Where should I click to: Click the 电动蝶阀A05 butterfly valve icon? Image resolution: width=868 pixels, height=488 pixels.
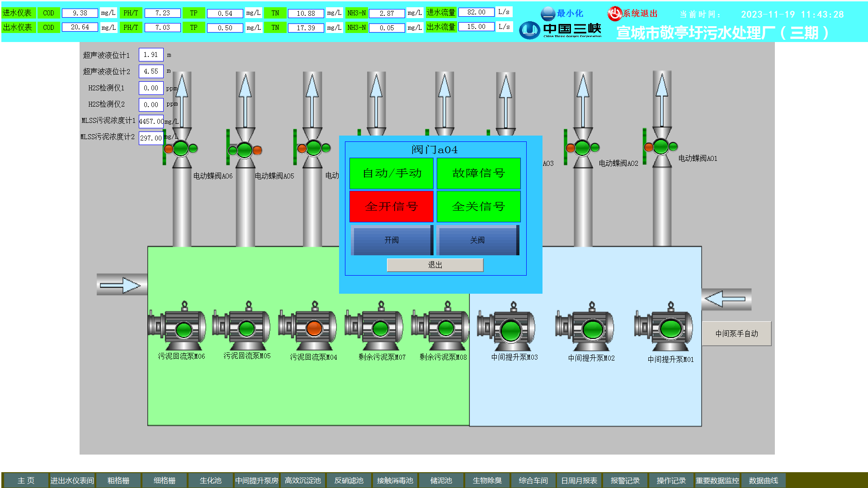coord(245,150)
